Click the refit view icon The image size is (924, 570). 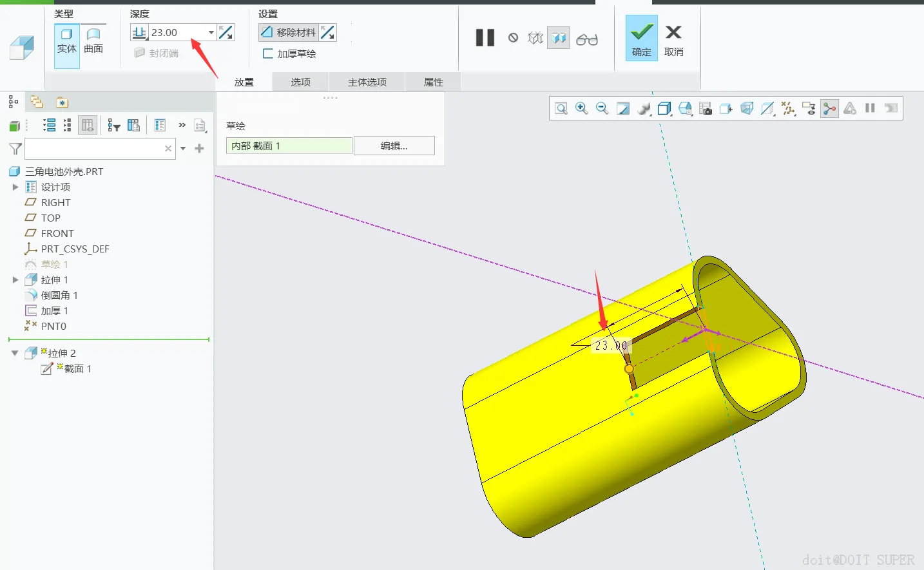[x=561, y=108]
